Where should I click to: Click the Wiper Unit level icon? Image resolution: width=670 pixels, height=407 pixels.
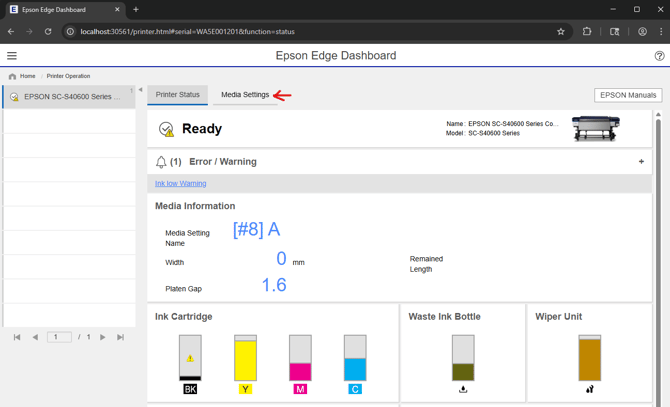[x=589, y=358]
